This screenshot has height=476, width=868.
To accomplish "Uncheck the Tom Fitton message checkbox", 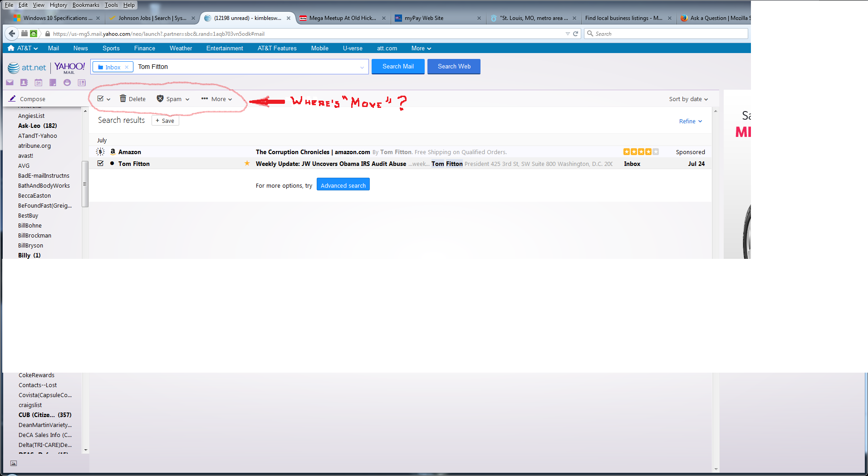I will (101, 163).
